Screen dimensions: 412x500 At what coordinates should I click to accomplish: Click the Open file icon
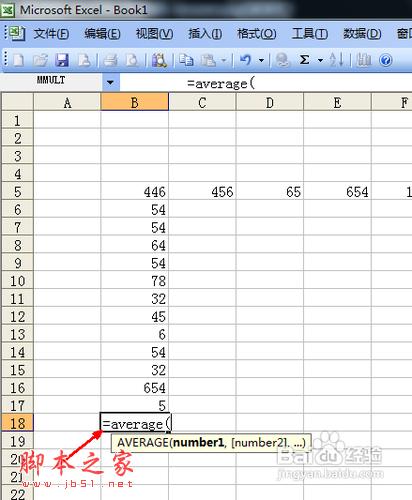(x=40, y=60)
